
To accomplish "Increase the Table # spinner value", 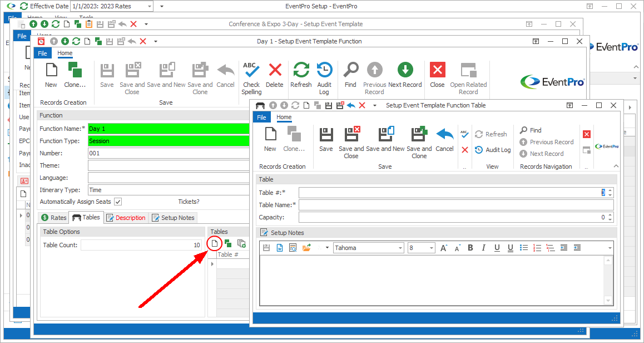I will tap(610, 190).
